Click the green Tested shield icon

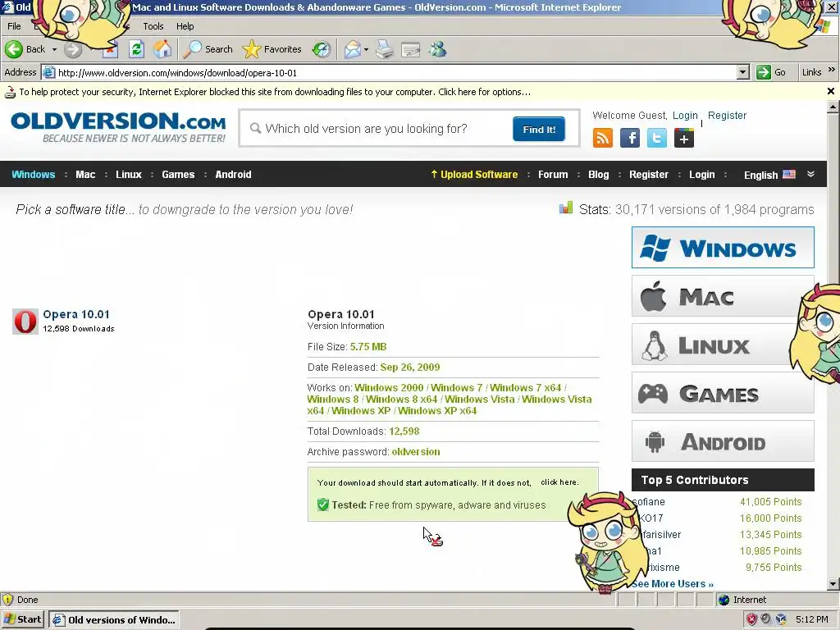click(x=323, y=504)
